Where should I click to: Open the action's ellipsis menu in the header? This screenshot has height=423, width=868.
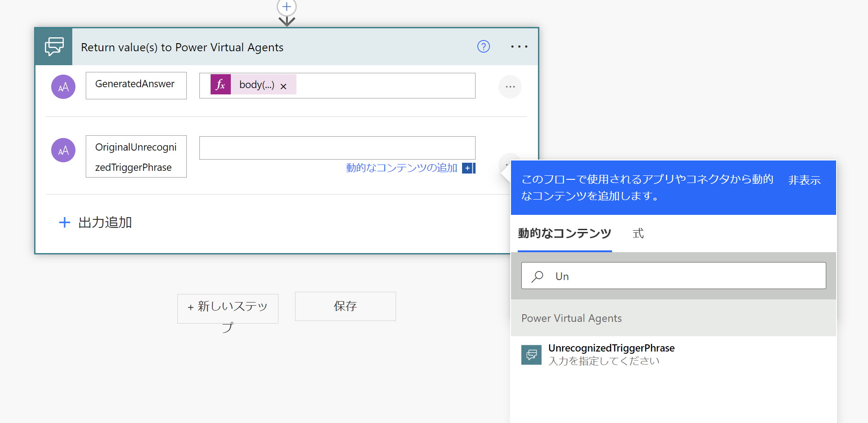click(x=519, y=47)
